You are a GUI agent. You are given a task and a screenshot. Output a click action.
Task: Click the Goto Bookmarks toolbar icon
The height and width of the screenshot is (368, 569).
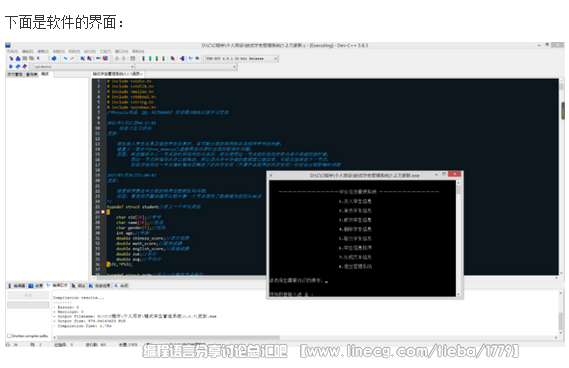(25, 67)
